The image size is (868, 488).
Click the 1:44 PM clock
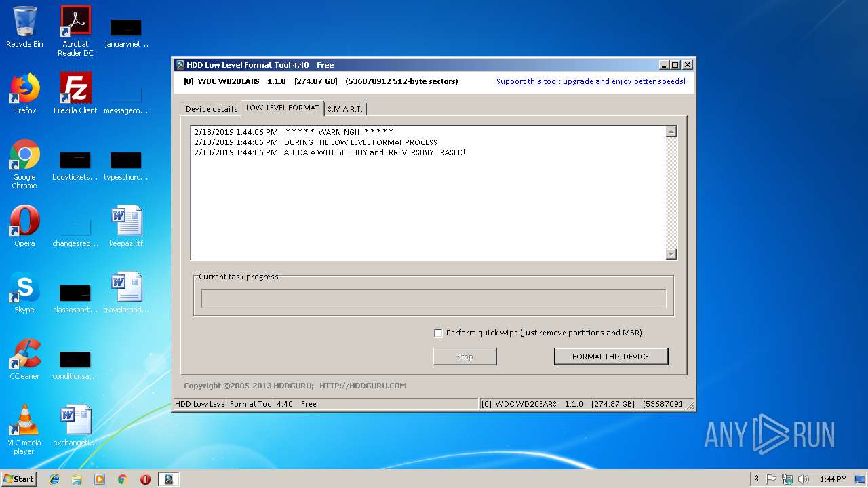[x=833, y=479]
